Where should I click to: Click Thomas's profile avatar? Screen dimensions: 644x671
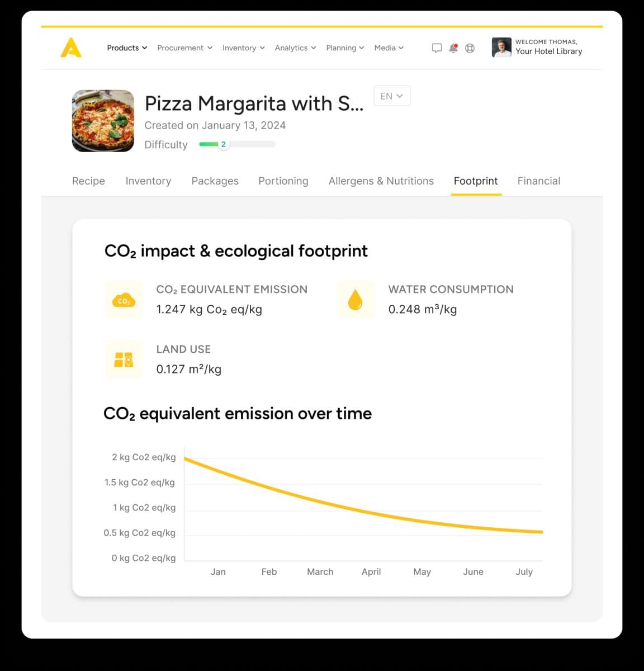(x=501, y=48)
